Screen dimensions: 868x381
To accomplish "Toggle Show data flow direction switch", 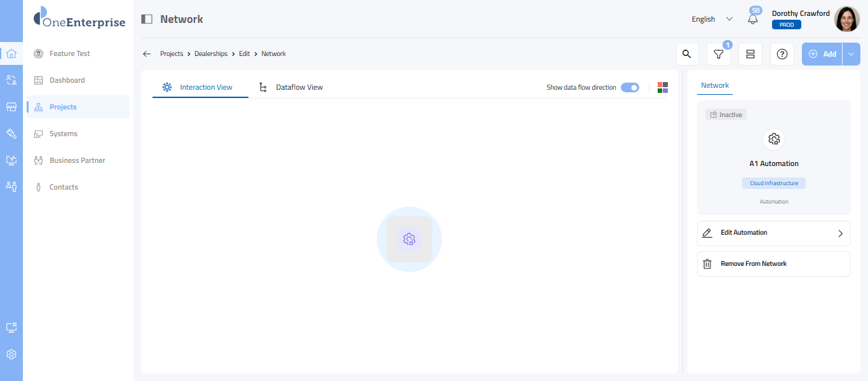I will [x=630, y=87].
